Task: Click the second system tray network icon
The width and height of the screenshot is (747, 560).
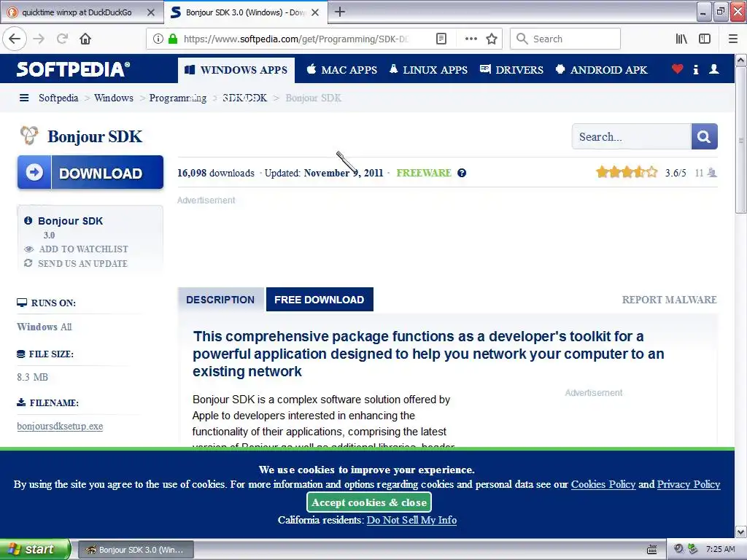Action: coord(693,549)
